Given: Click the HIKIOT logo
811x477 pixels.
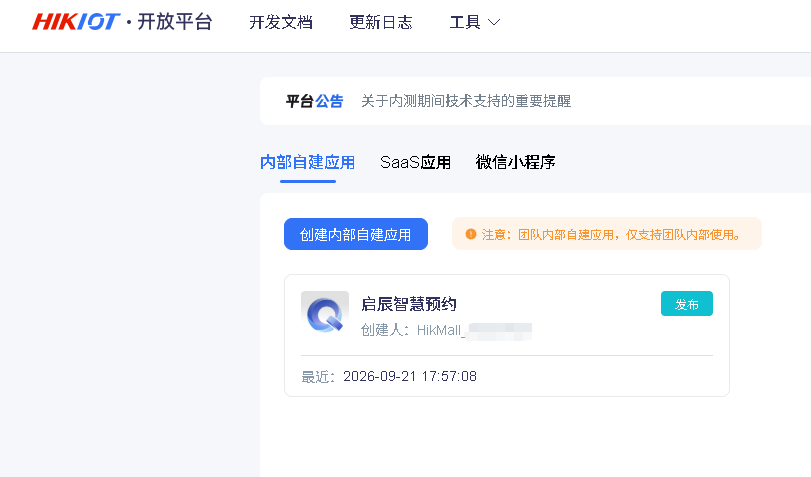Looking at the screenshot, I should pyautogui.click(x=76, y=22).
